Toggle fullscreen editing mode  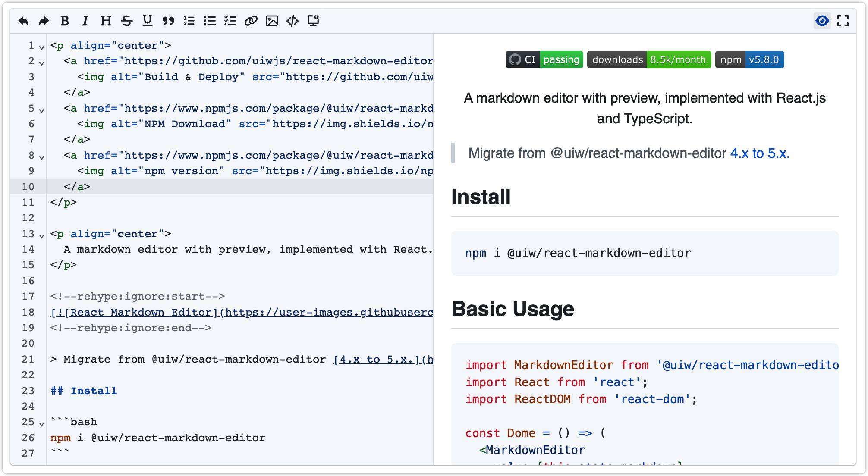click(x=843, y=20)
